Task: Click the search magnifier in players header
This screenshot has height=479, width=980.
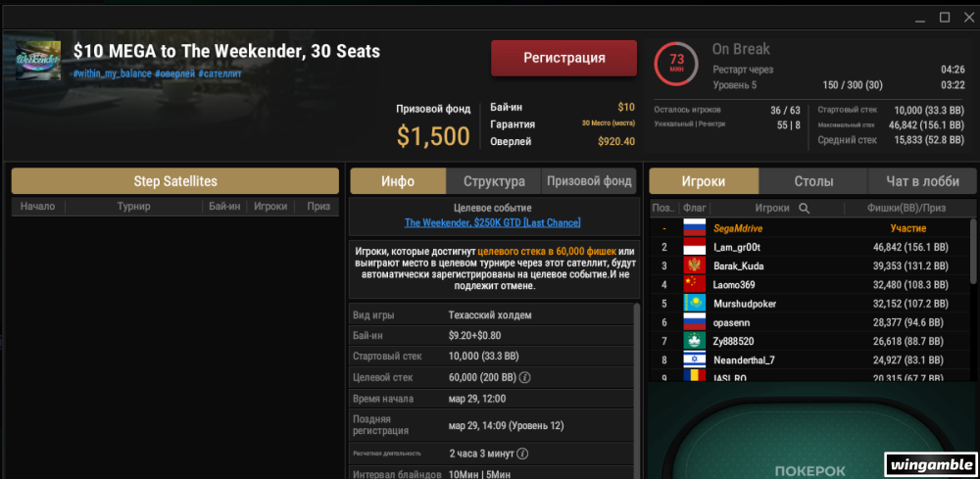Action: click(x=805, y=208)
